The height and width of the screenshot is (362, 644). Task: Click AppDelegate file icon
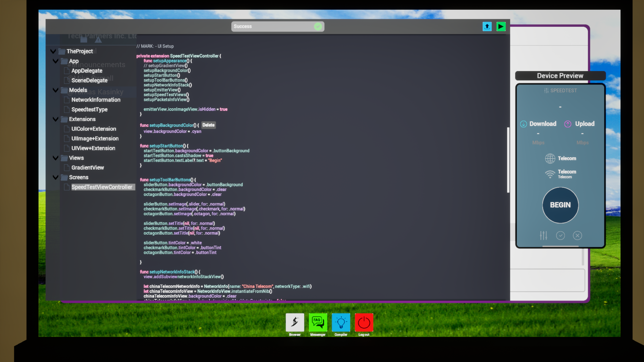click(x=67, y=71)
